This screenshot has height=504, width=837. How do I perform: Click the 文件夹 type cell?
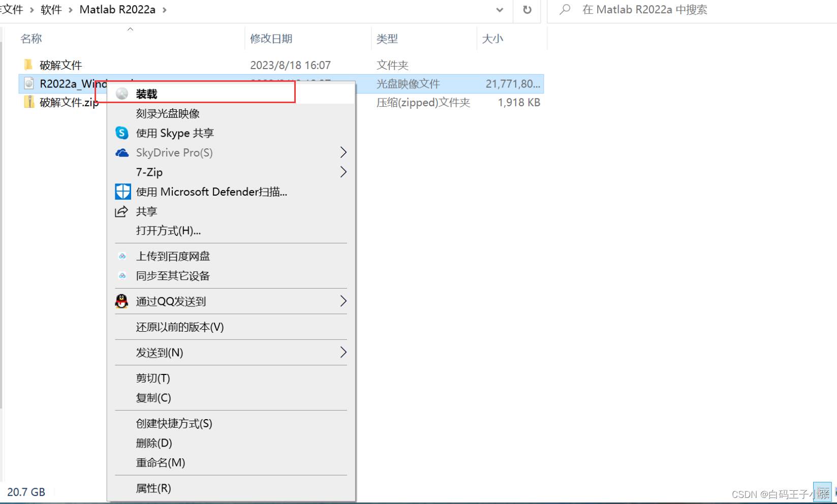pyautogui.click(x=392, y=65)
